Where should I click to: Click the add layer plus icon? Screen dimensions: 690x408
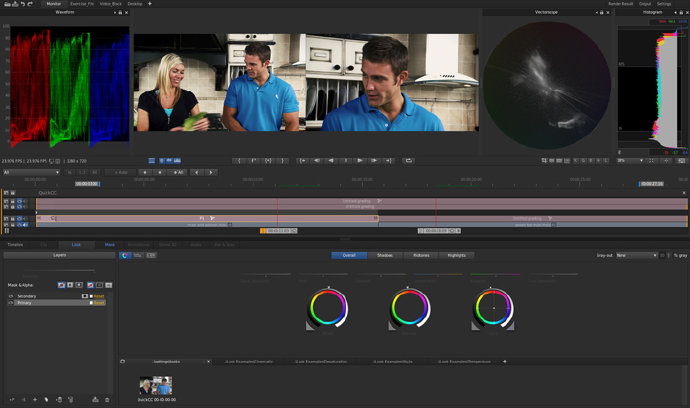point(34,400)
